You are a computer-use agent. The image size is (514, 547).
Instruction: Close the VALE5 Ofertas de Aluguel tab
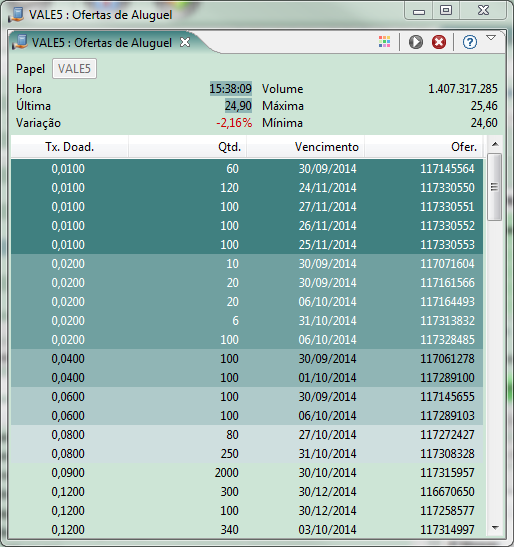[x=185, y=42]
